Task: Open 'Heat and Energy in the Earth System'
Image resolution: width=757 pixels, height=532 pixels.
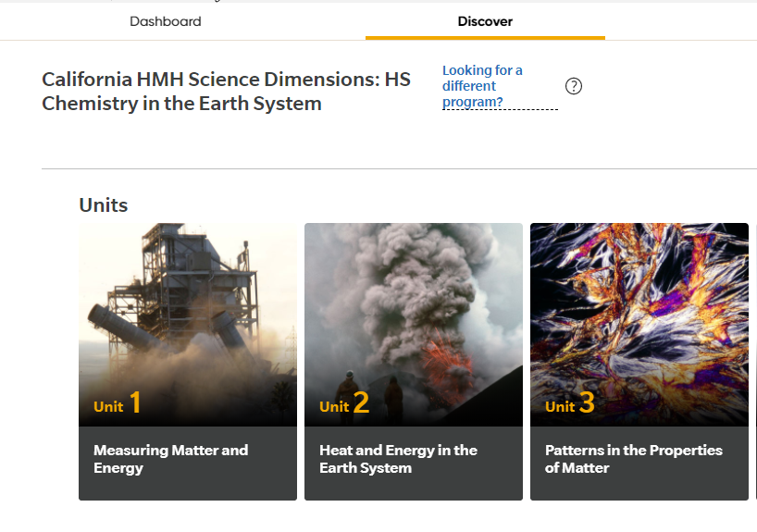Action: 398,459
